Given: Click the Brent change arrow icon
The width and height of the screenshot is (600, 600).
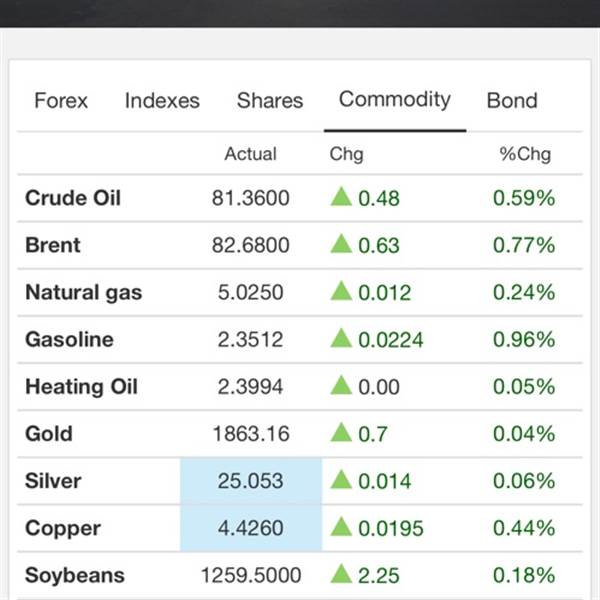Looking at the screenshot, I should point(341,244).
